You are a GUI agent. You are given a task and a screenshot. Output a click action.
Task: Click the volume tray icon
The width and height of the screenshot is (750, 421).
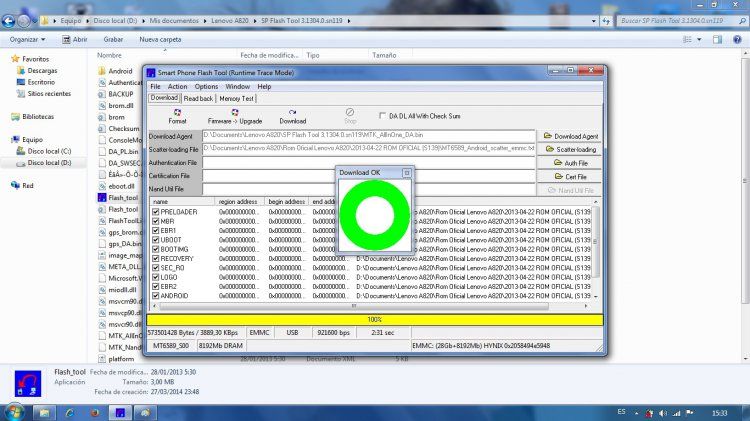pos(662,412)
